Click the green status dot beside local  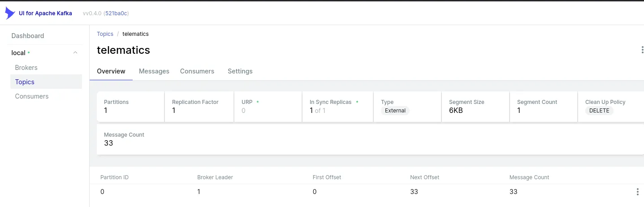[29, 52]
